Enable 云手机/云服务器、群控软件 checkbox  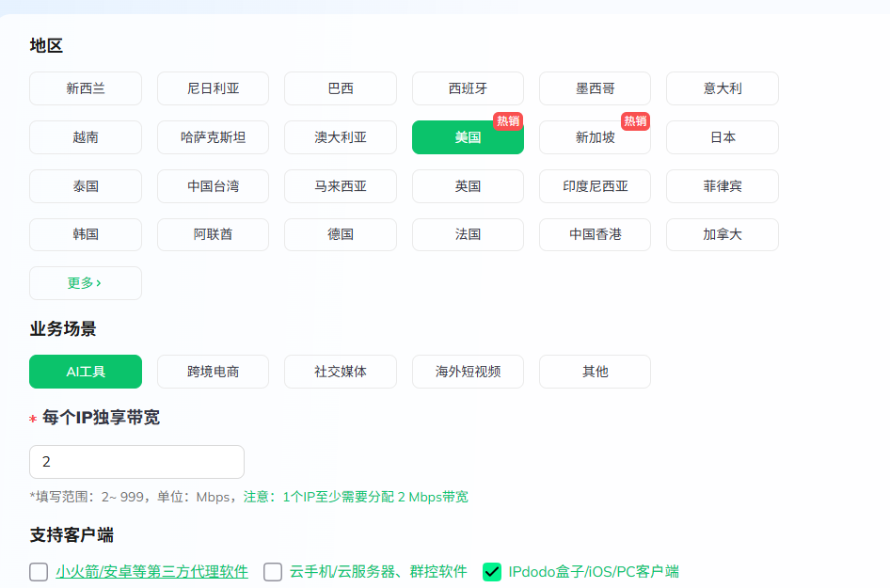pyautogui.click(x=273, y=572)
